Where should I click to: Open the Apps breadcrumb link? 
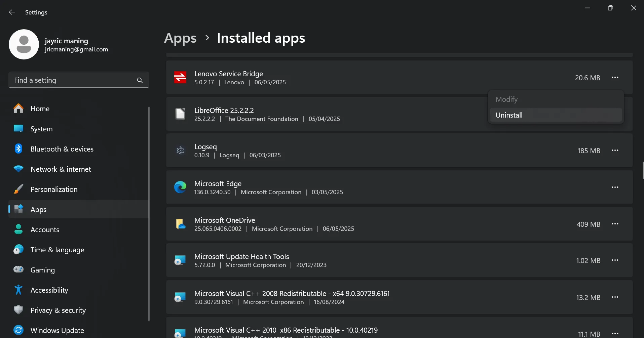coord(180,38)
